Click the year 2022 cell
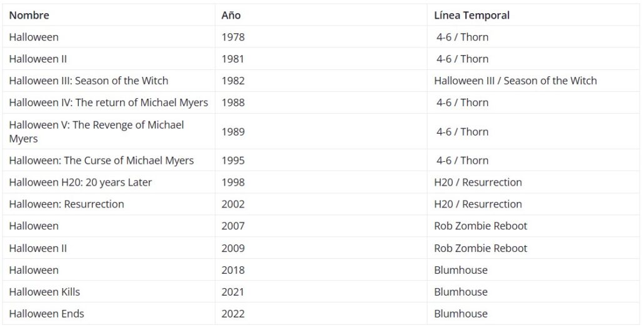The width and height of the screenshot is (644, 330). (233, 314)
